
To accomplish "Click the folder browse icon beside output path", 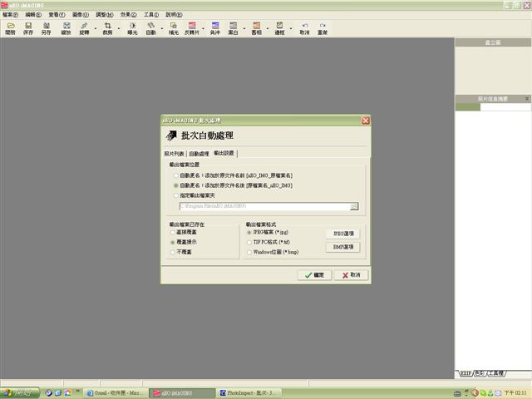I will tap(354, 206).
